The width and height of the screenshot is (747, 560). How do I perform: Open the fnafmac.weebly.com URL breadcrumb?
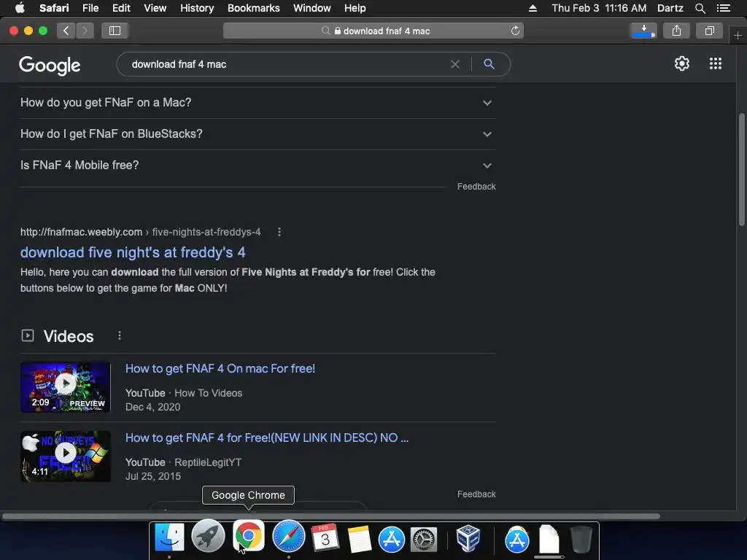[x=141, y=232]
